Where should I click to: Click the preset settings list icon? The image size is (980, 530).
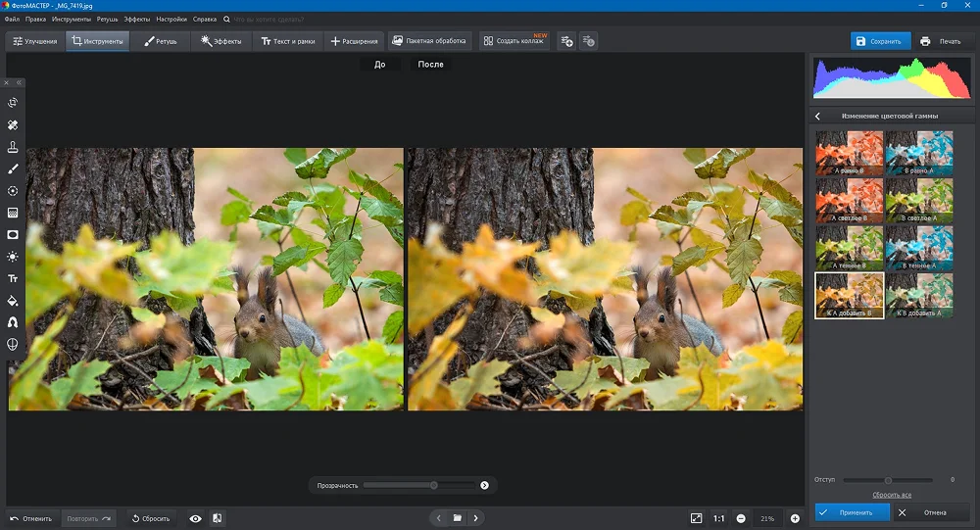click(588, 41)
